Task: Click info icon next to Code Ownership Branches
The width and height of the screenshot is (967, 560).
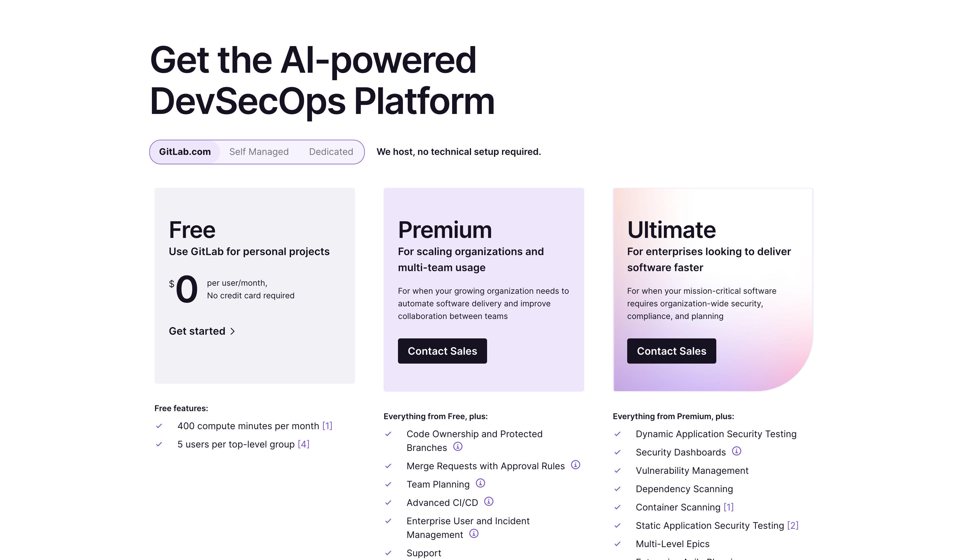Action: [x=458, y=446]
